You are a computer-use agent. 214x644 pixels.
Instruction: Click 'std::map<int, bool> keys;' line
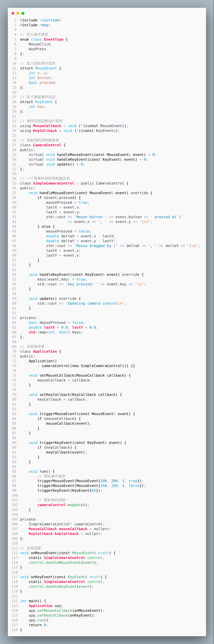[56, 332]
